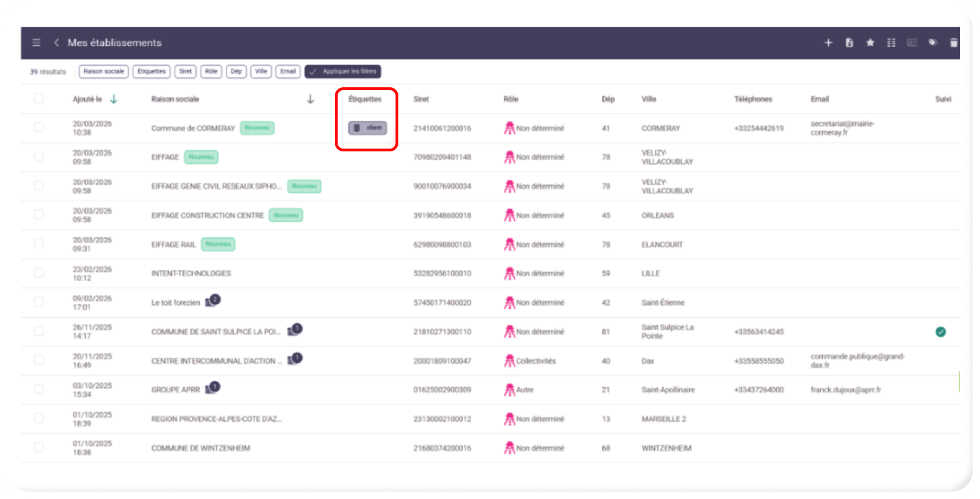
Task: Sort using Raison sociale column arrow
Action: [x=310, y=99]
